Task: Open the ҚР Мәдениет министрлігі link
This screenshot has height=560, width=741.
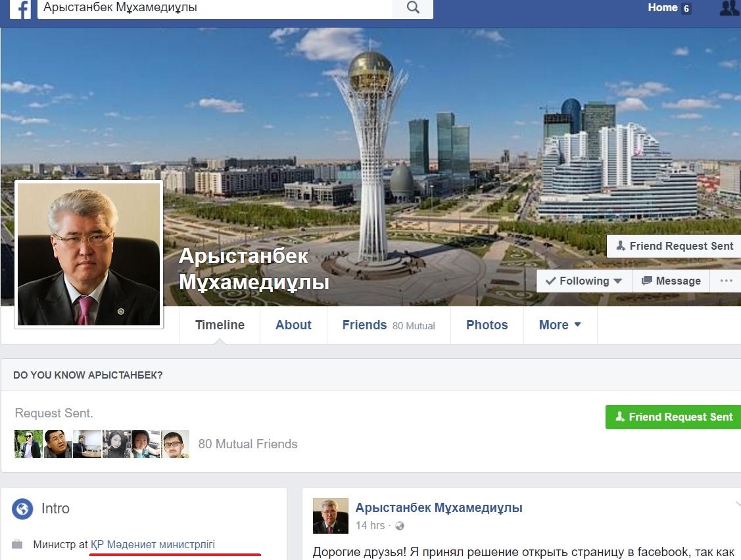Action: (x=153, y=544)
